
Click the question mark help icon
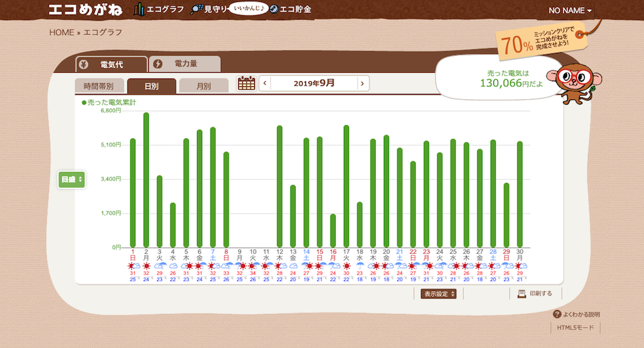557,314
